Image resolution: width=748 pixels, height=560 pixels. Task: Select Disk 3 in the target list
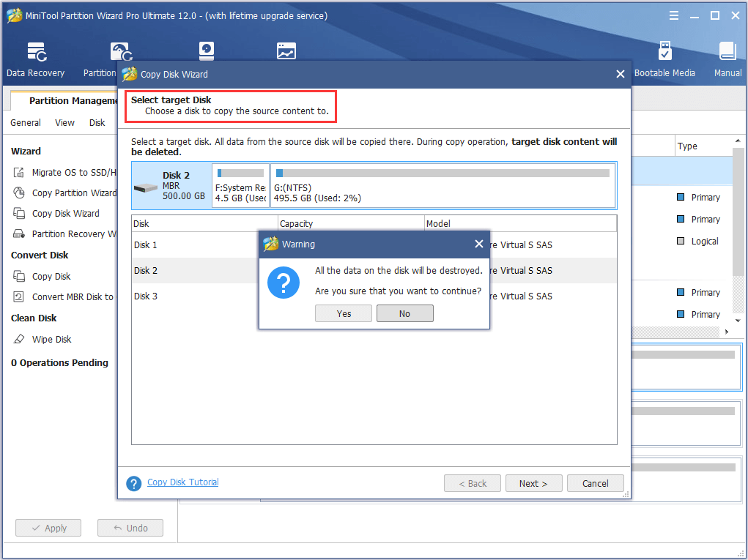click(145, 296)
